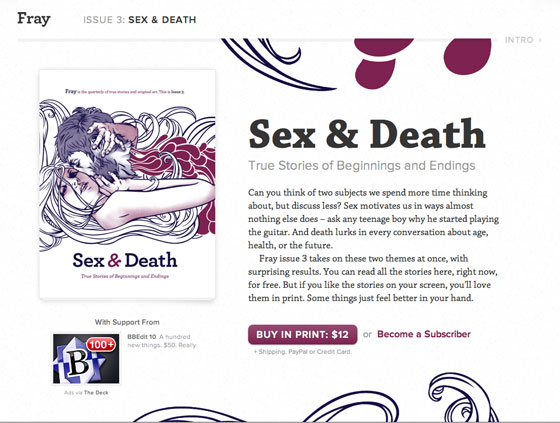Click the arrow next to INTRO
Image resolution: width=560 pixels, height=423 pixels.
[x=540, y=40]
